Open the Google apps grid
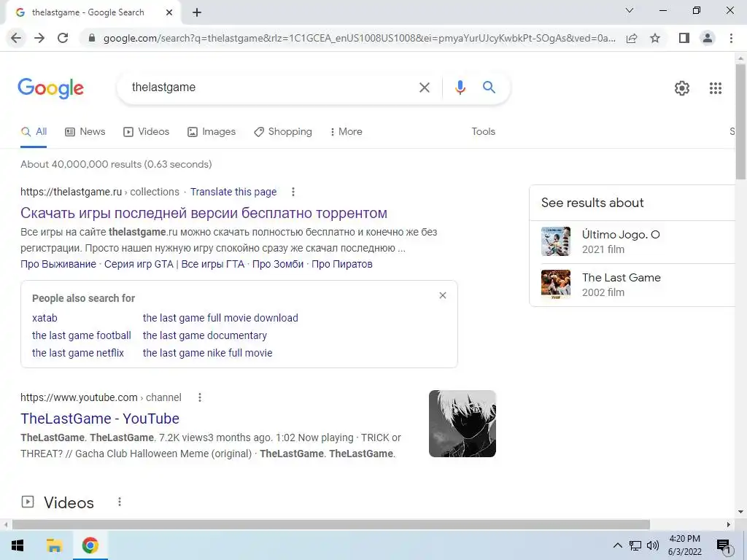 tap(716, 88)
